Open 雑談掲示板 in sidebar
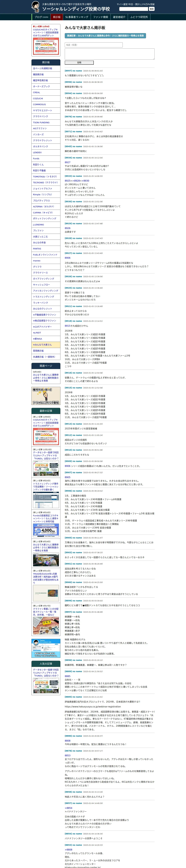This screenshot has width=186, height=868. point(46,75)
